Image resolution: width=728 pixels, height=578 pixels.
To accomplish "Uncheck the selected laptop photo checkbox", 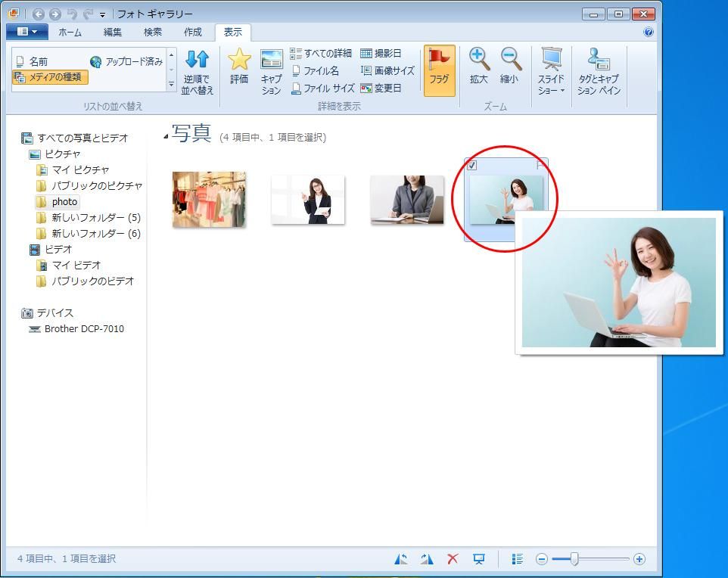I will coord(472,166).
